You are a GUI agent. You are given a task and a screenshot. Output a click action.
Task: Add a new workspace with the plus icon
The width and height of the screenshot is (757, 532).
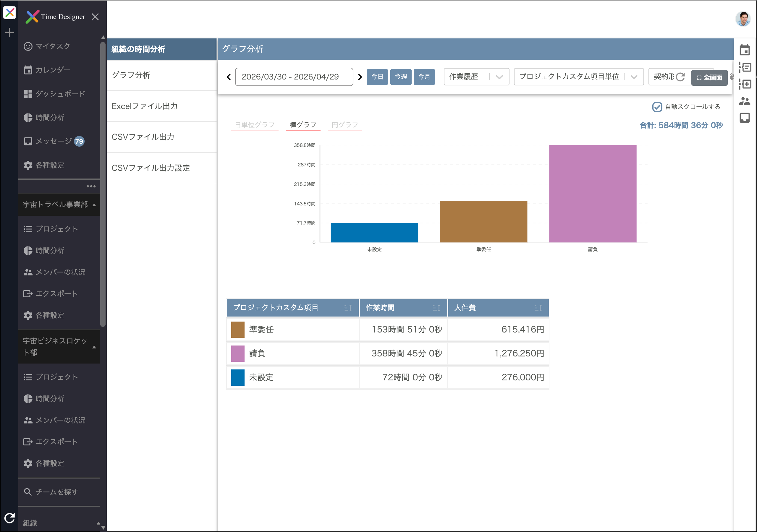pyautogui.click(x=9, y=32)
